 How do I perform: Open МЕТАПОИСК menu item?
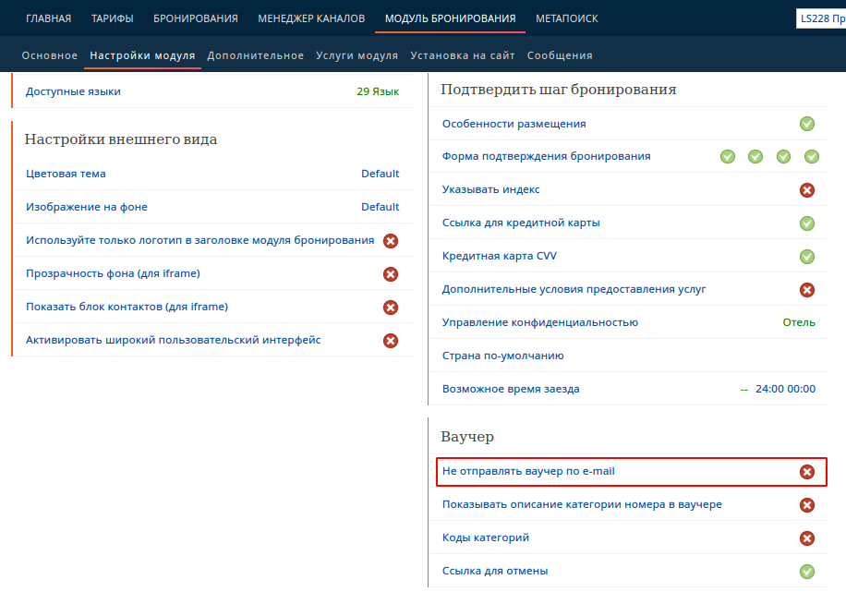[566, 18]
